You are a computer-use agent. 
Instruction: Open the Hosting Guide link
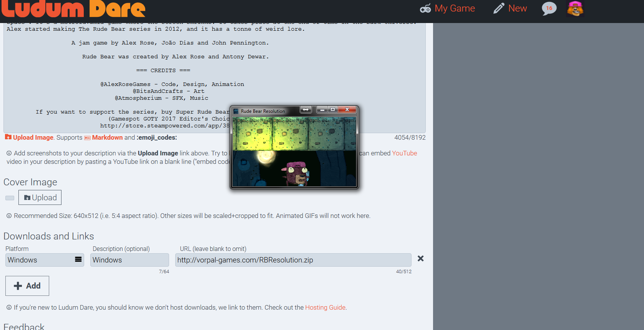(x=325, y=307)
